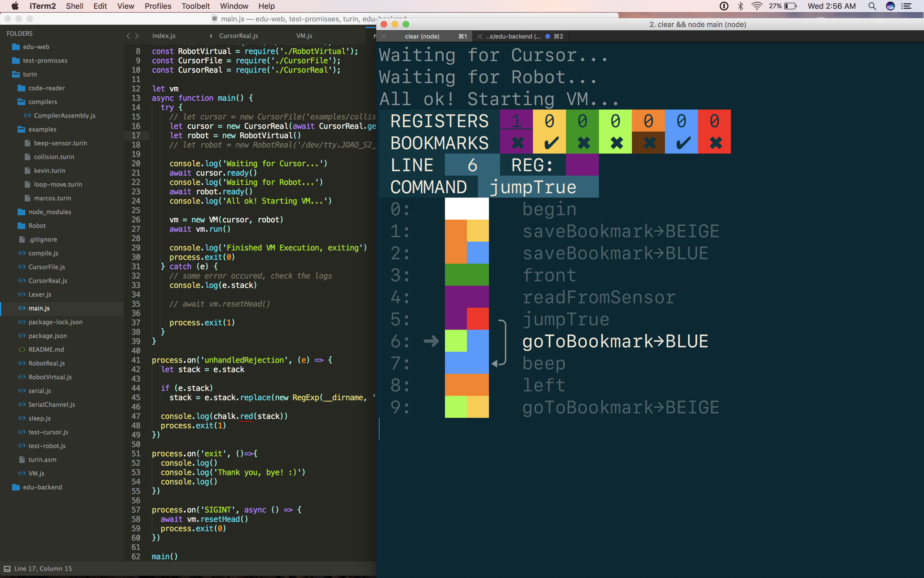This screenshot has height=578, width=924.
Task: Click the editor forward navigation arrow
Action: tap(137, 36)
